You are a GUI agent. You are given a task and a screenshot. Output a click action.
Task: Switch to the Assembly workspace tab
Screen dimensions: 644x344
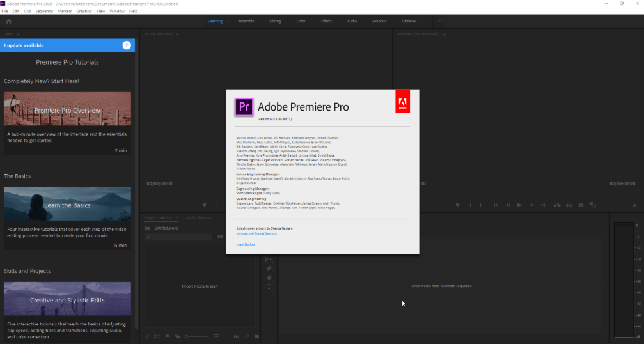click(x=246, y=21)
